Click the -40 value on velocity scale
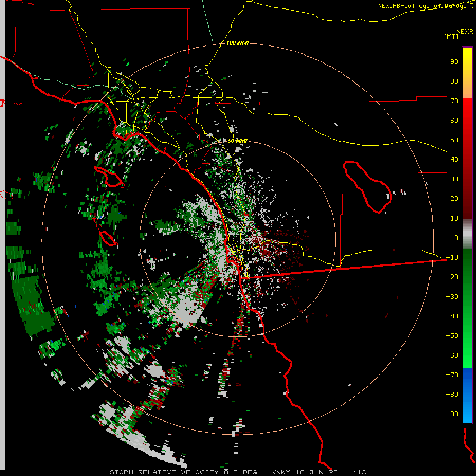The height and width of the screenshot is (476, 476). pos(452,316)
